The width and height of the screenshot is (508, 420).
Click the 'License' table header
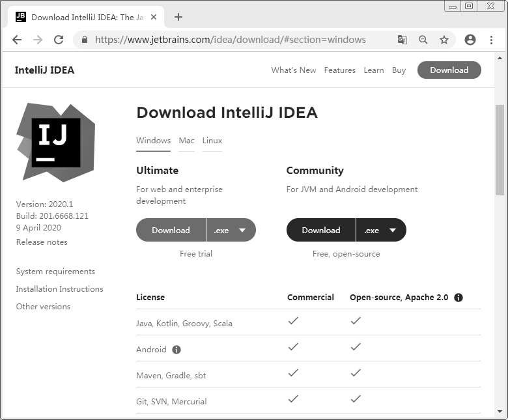(150, 298)
